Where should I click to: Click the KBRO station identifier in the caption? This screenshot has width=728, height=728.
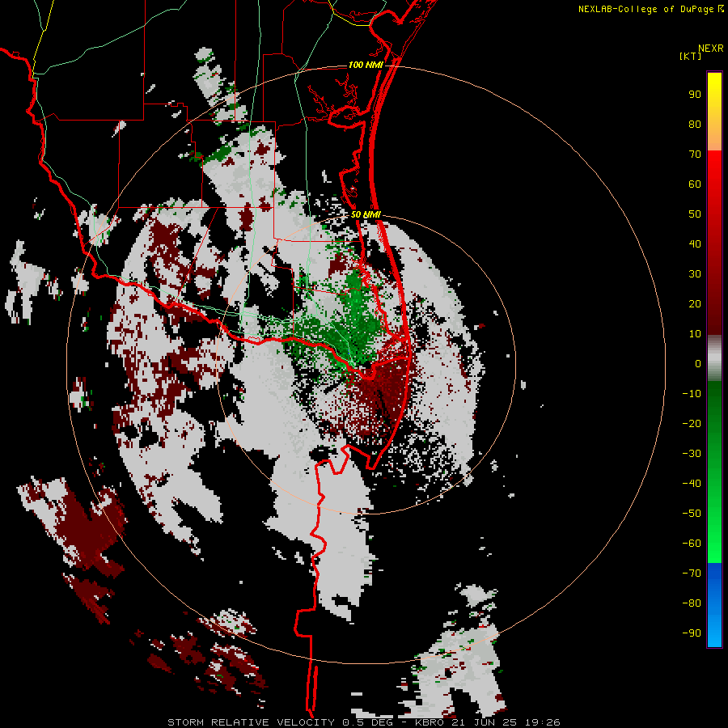[430, 722]
